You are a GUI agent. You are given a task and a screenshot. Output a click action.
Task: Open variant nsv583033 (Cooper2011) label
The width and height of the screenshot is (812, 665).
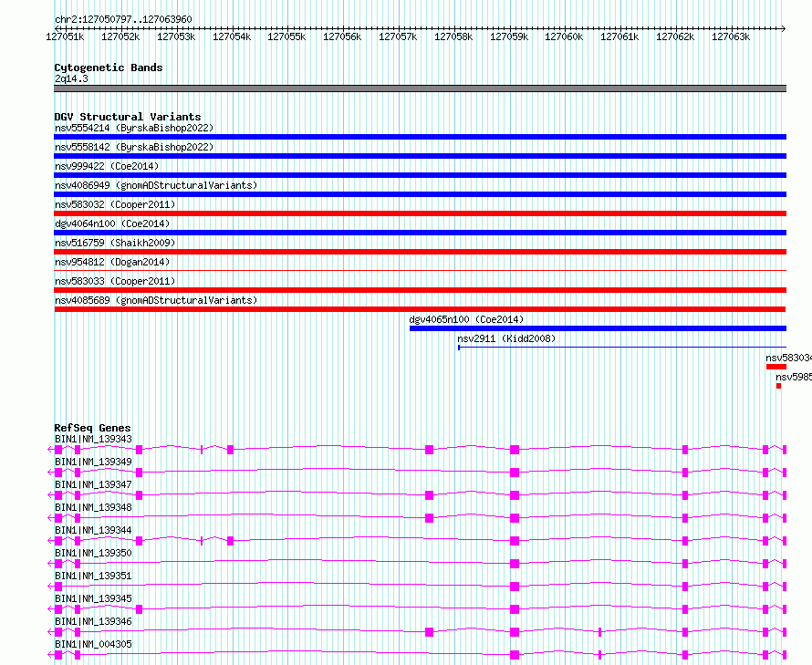click(115, 281)
